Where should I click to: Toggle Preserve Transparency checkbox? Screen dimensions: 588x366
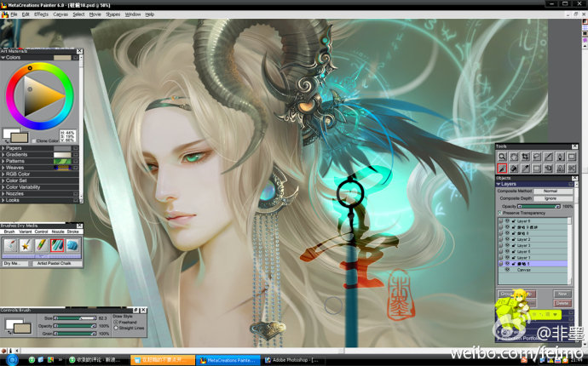500,213
